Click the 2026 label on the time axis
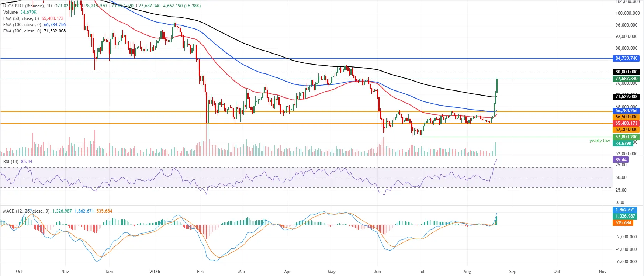 coord(155,272)
